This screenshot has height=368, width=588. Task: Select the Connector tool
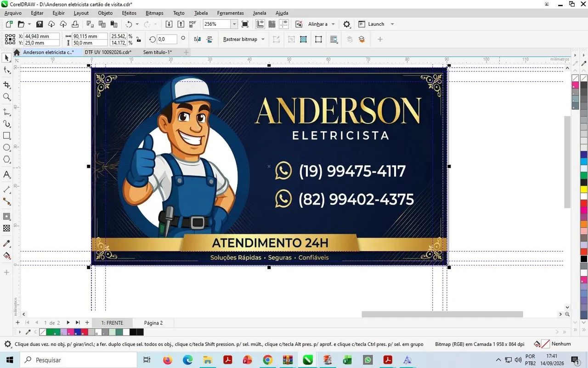pos(6,201)
